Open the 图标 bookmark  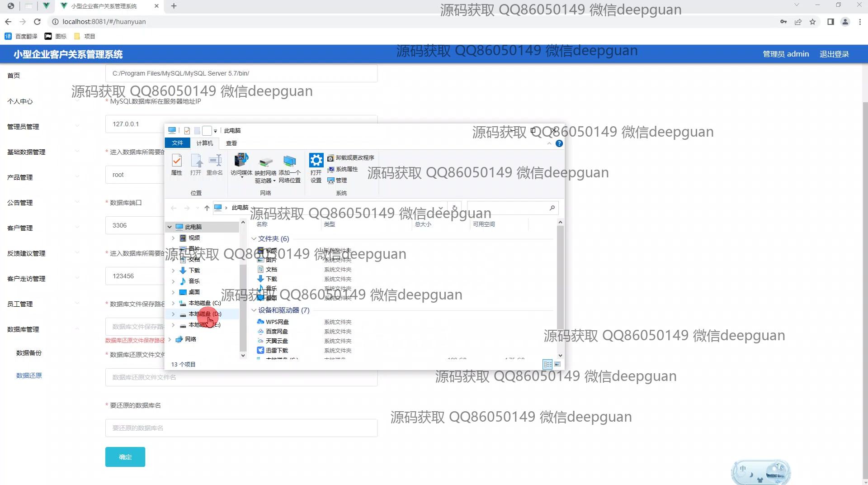[x=56, y=36]
